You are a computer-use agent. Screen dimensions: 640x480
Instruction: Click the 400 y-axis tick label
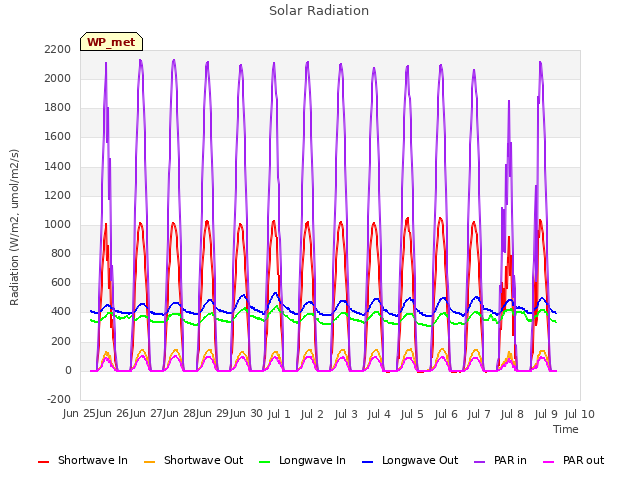pyautogui.click(x=61, y=312)
